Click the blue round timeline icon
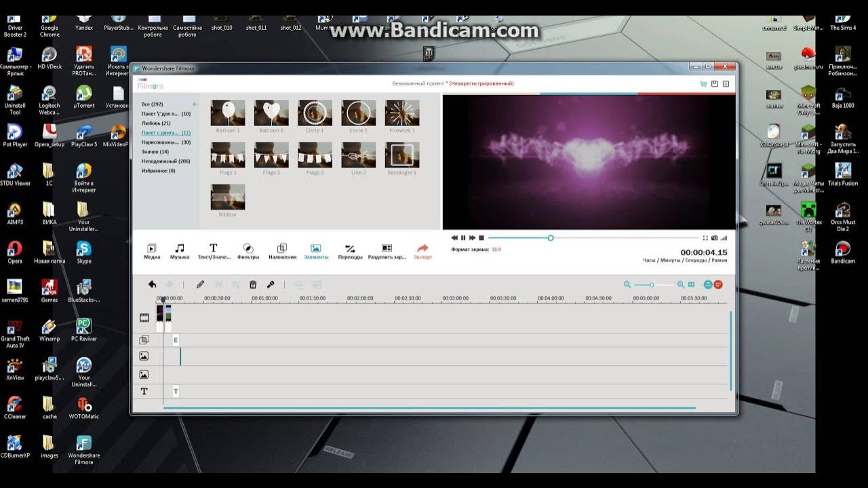The width and height of the screenshot is (868, 488). (x=708, y=285)
